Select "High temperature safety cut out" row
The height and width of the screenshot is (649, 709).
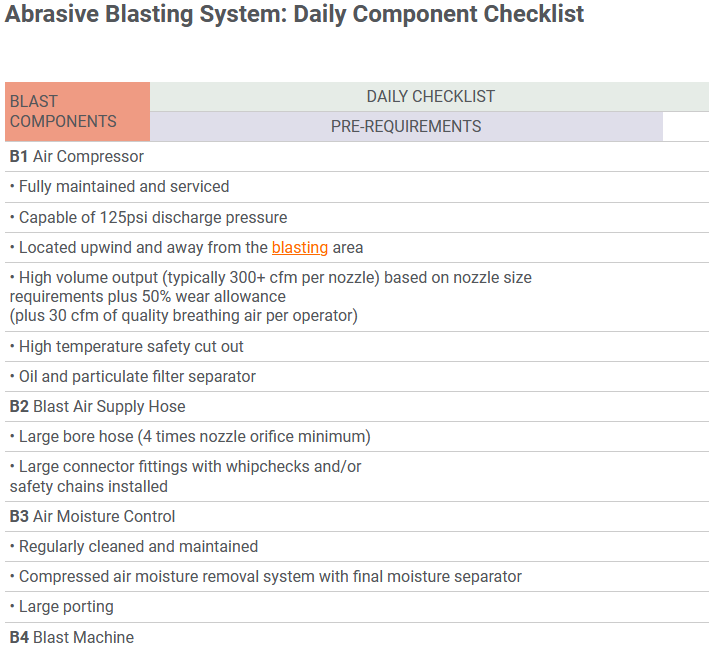[127, 346]
